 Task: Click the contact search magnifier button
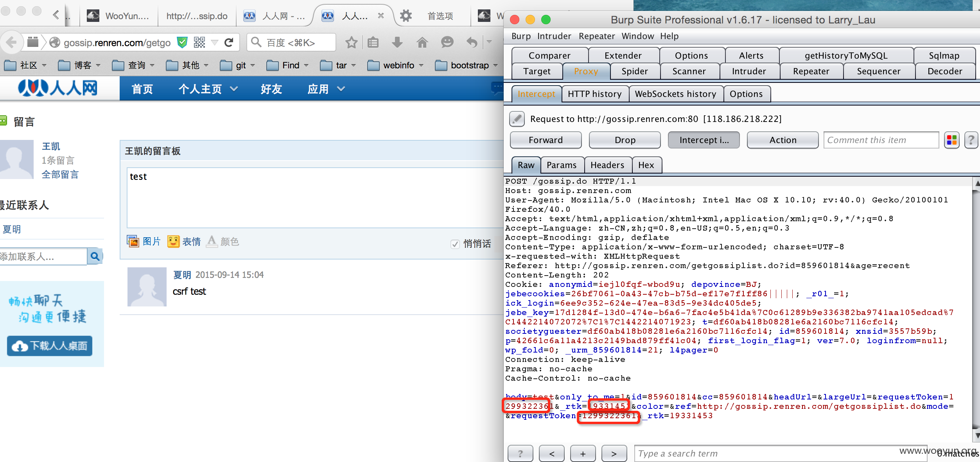point(95,256)
